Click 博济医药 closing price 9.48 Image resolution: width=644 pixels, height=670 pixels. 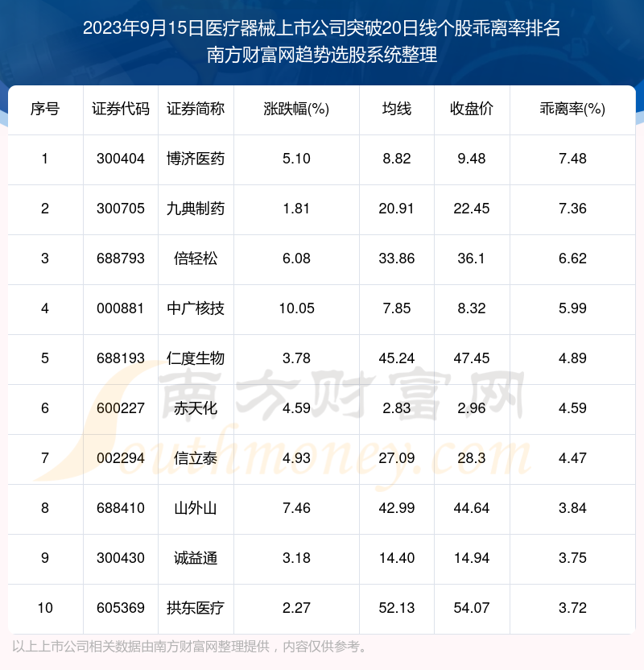[x=472, y=159]
